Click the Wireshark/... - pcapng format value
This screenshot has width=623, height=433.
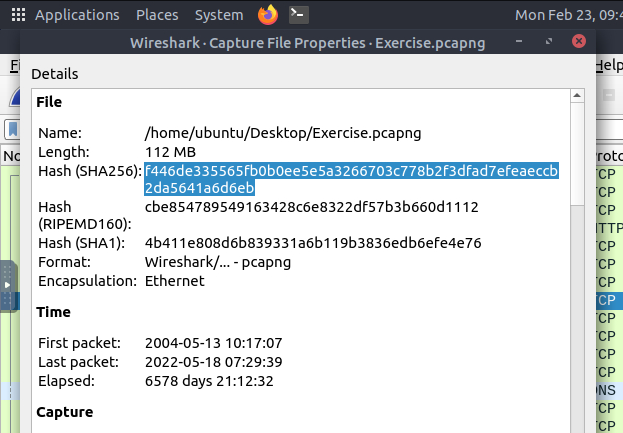pyautogui.click(x=218, y=262)
